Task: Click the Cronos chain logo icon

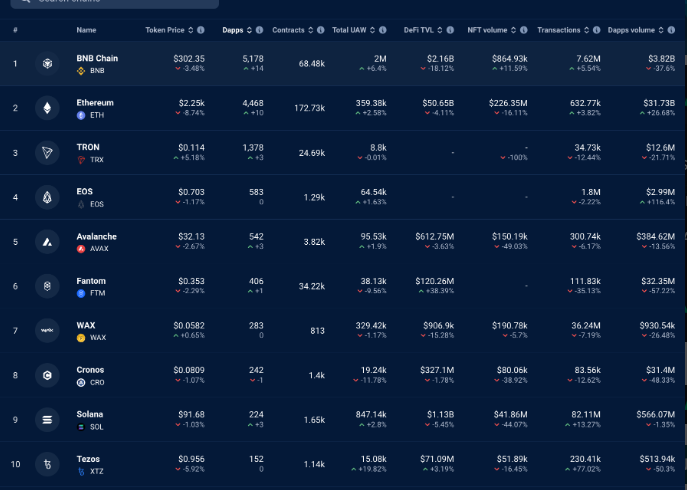Action: 47,375
